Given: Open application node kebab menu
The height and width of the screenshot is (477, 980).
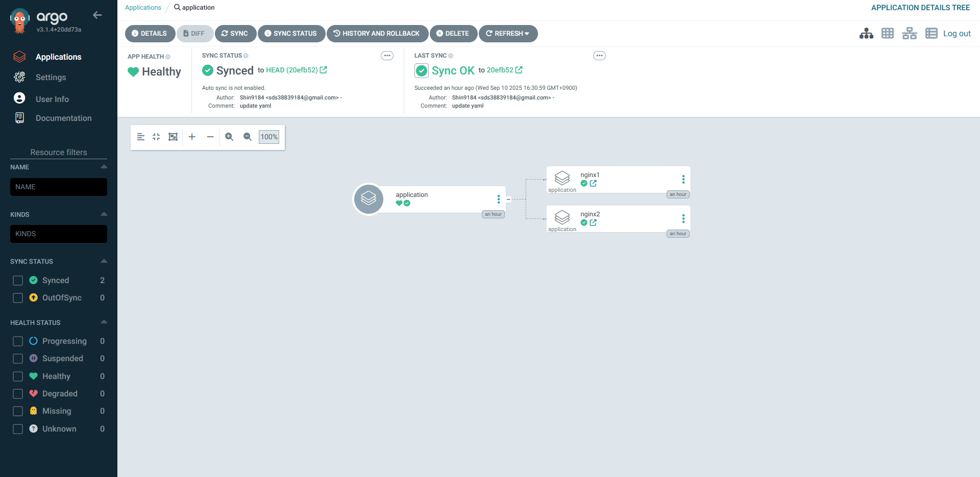Looking at the screenshot, I should pyautogui.click(x=499, y=199).
